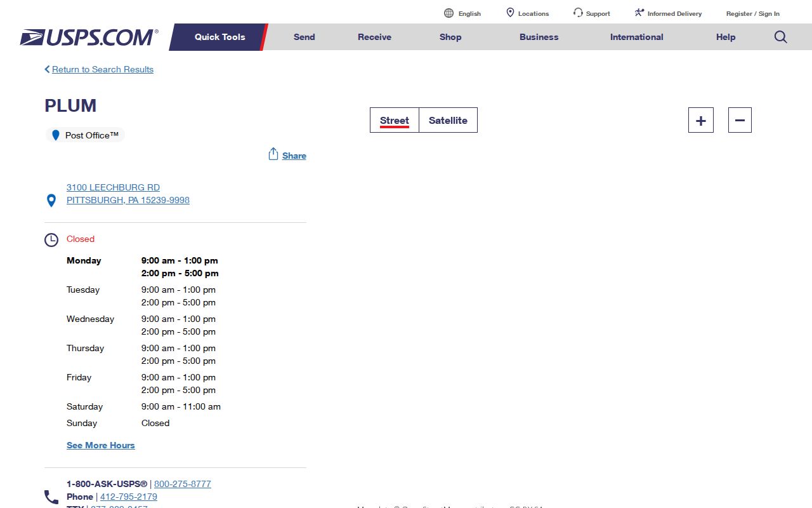The width and height of the screenshot is (812, 508).
Task: Click the clock hours icon
Action: [51, 240]
